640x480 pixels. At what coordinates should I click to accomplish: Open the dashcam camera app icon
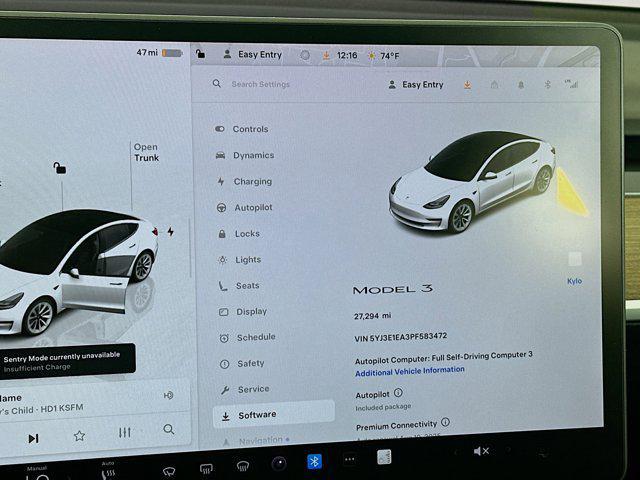[279, 463]
